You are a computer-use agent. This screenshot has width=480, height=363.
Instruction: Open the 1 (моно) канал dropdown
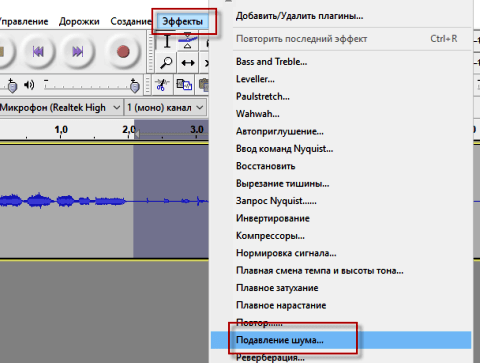pyautogui.click(x=165, y=108)
